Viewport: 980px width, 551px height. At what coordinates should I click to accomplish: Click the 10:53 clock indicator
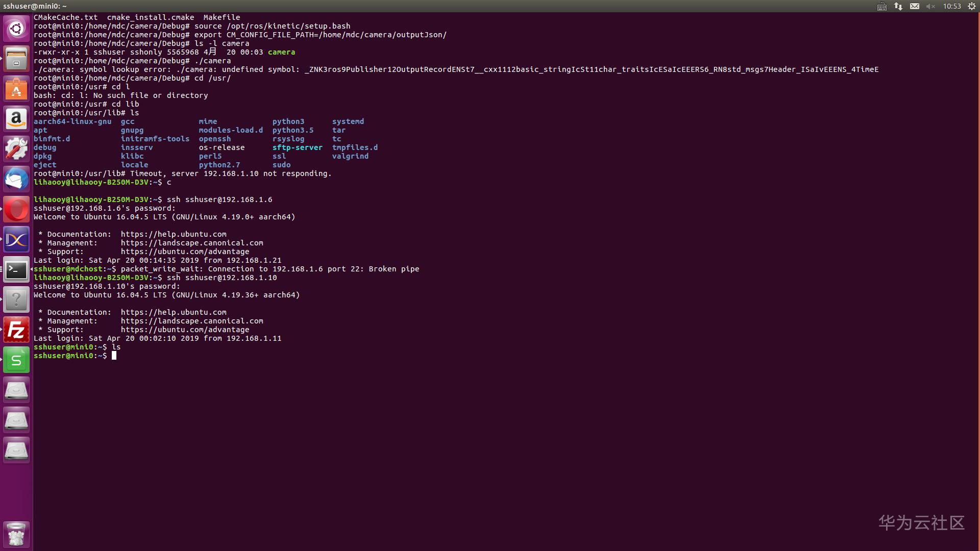point(952,6)
